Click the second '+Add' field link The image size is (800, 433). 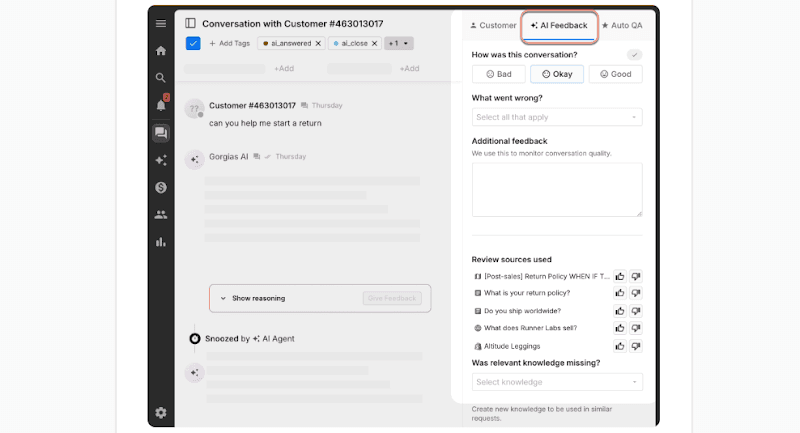pos(409,68)
